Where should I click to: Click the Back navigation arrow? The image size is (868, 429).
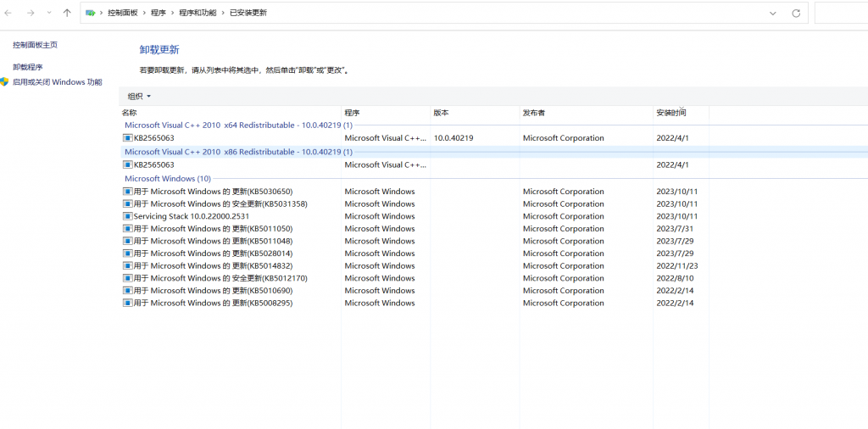click(8, 14)
